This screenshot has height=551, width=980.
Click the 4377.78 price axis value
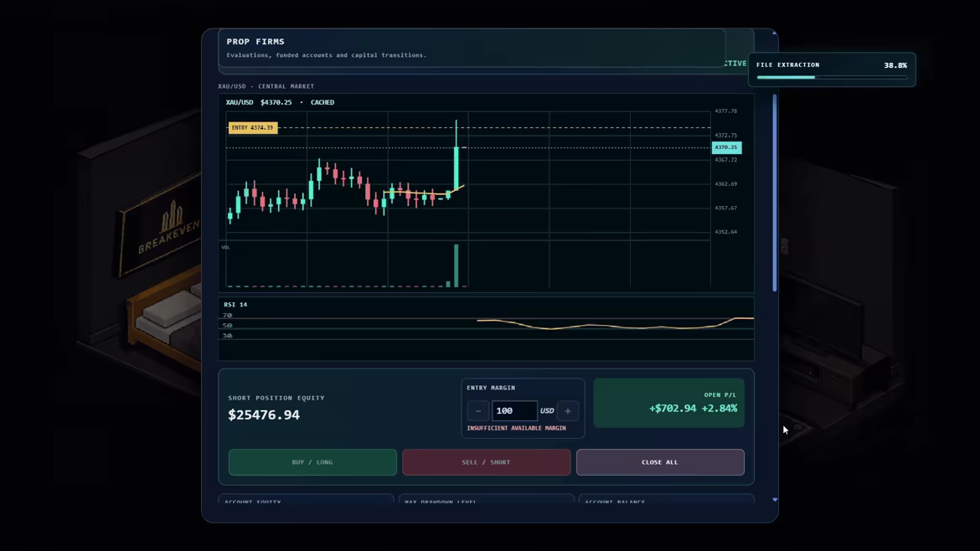[725, 111]
